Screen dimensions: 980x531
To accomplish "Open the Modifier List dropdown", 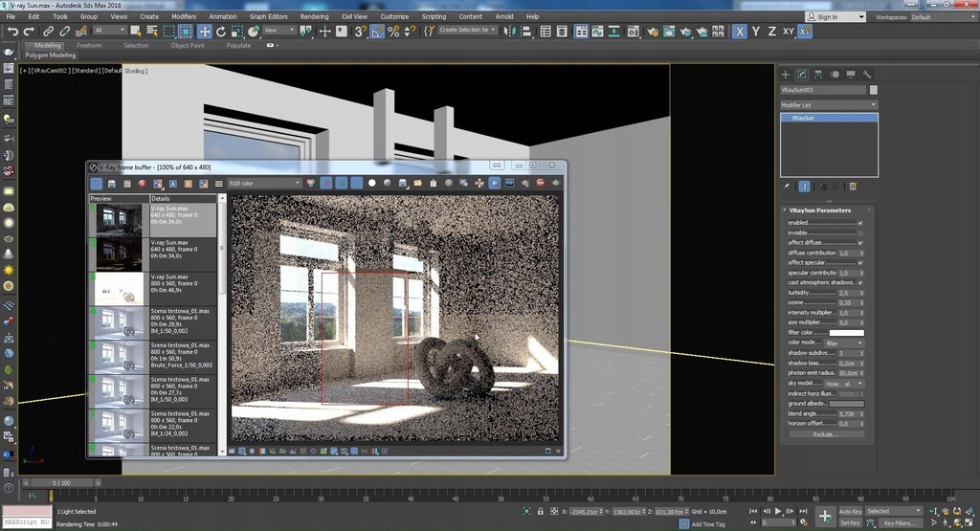I will tap(828, 104).
